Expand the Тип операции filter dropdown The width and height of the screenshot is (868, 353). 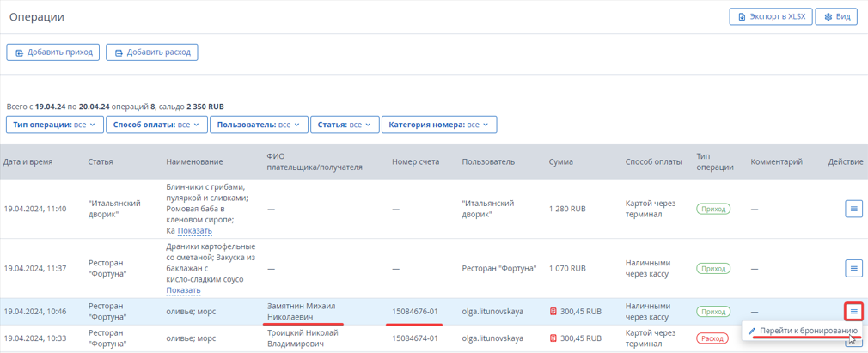(x=54, y=125)
